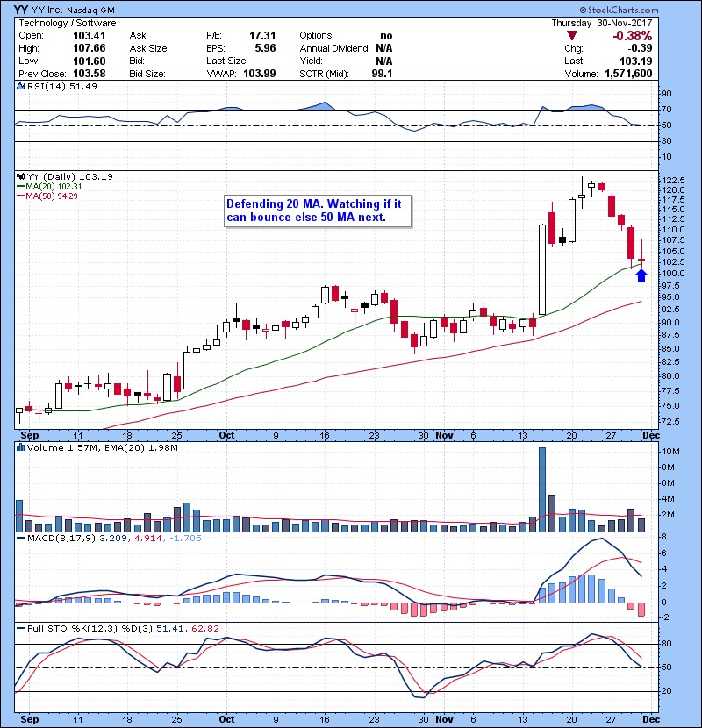Click the '122.5' price axis label
This screenshot has height=728, width=702.
pyautogui.click(x=673, y=180)
